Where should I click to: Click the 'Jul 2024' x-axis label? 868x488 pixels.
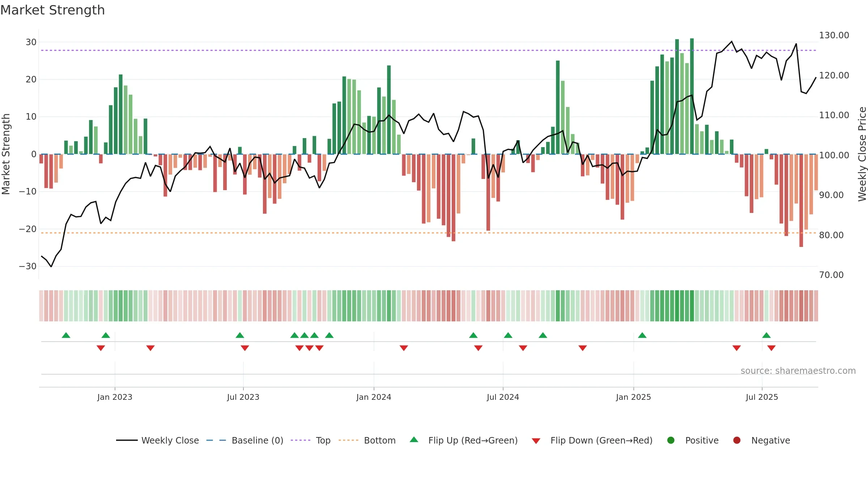(503, 397)
